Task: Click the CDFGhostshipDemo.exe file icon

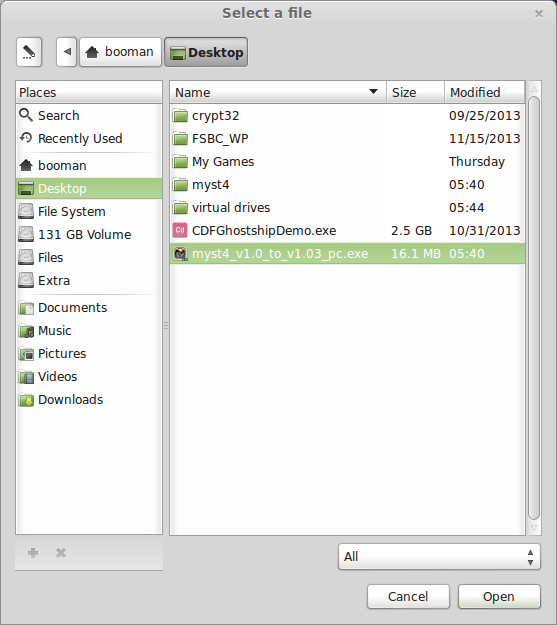Action: click(x=180, y=230)
